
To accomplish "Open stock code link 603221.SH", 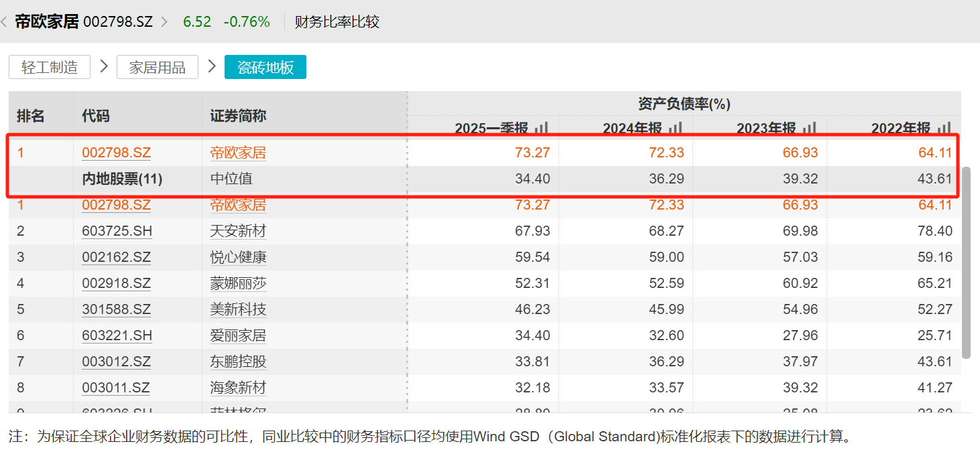I will click(x=117, y=335).
